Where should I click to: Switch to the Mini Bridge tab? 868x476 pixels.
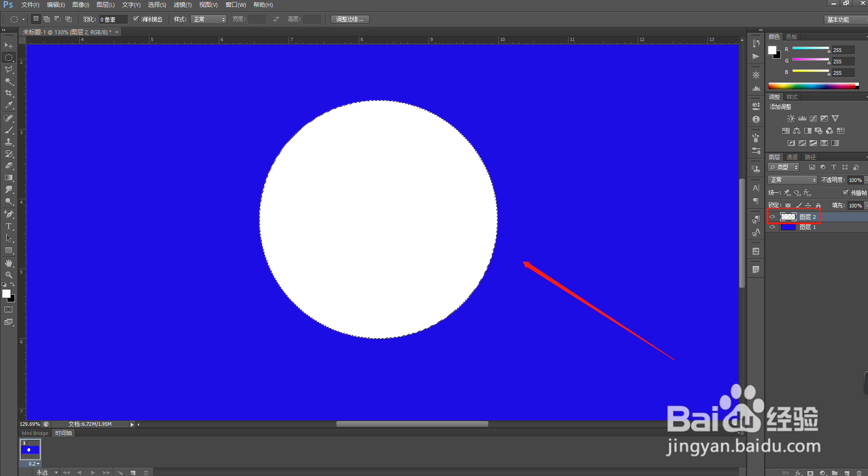coord(35,433)
